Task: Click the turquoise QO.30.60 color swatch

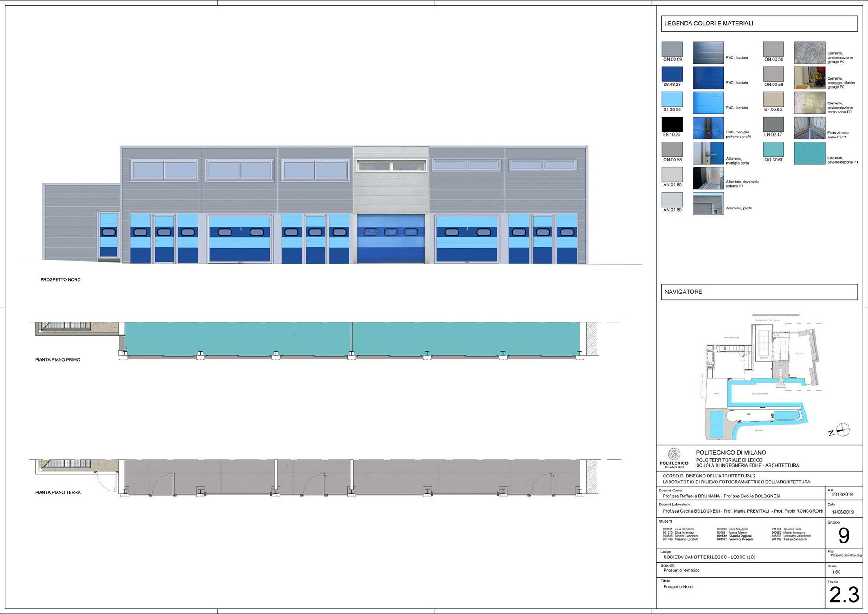Action: click(773, 149)
